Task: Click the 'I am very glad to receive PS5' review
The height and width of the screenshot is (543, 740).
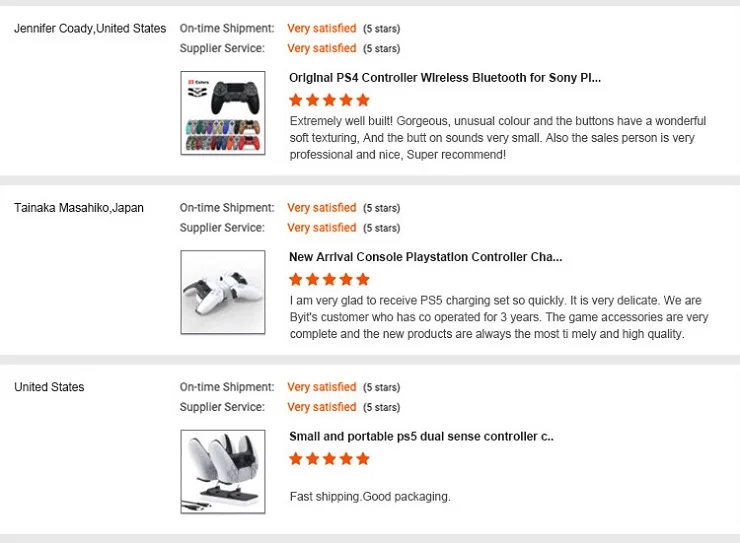Action: tap(497, 317)
